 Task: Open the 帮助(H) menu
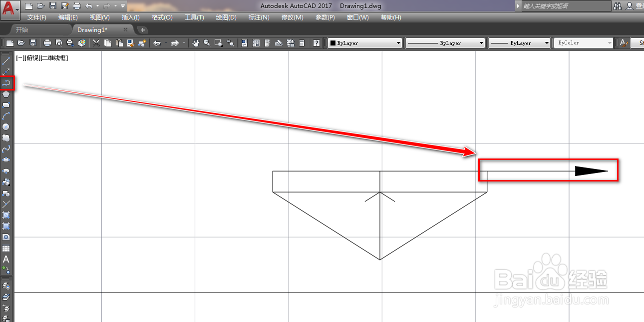pyautogui.click(x=391, y=17)
